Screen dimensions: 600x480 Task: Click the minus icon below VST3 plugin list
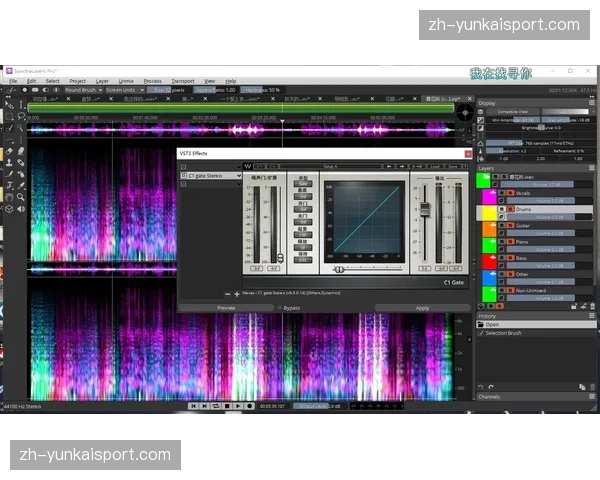(x=227, y=294)
